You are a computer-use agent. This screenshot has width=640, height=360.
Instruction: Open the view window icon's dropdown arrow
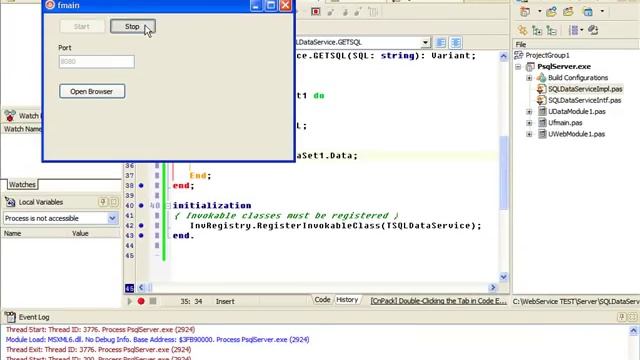point(602,12)
